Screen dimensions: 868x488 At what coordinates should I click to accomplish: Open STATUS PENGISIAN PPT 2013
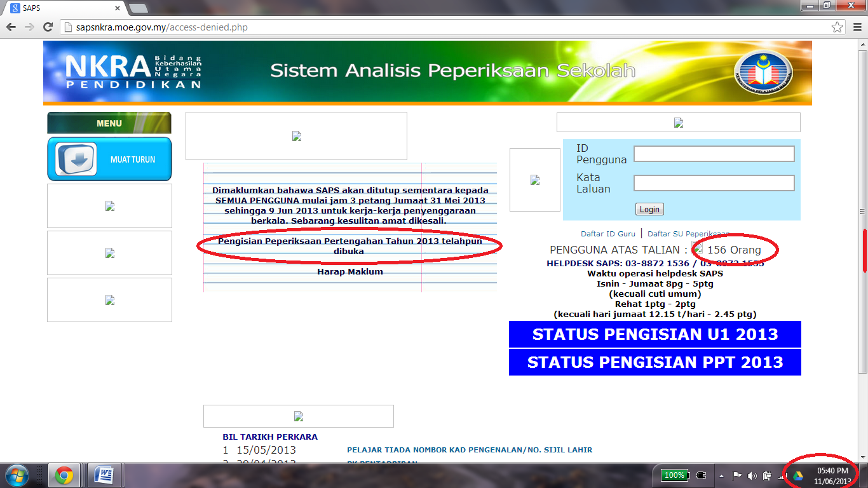(654, 363)
